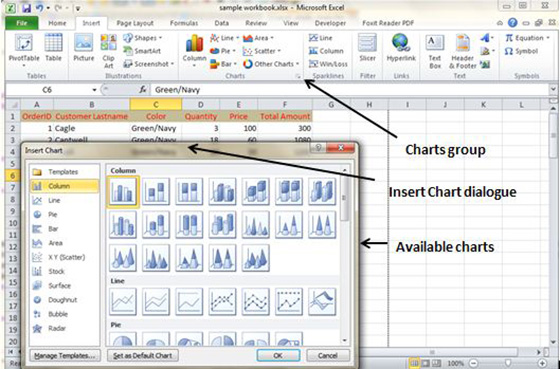Open the File tab

click(22, 23)
